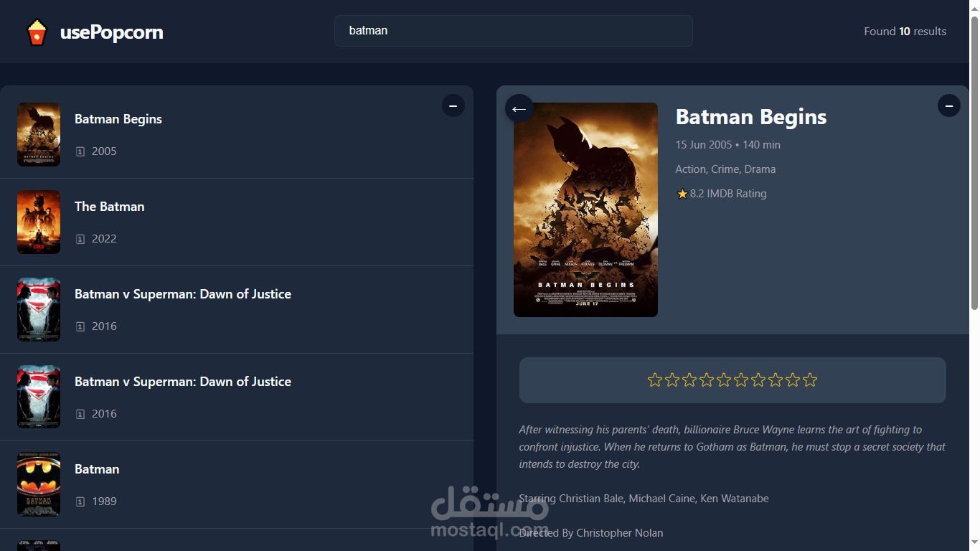The image size is (980, 551).
Task: Rate the movie seven stars
Action: click(x=758, y=380)
